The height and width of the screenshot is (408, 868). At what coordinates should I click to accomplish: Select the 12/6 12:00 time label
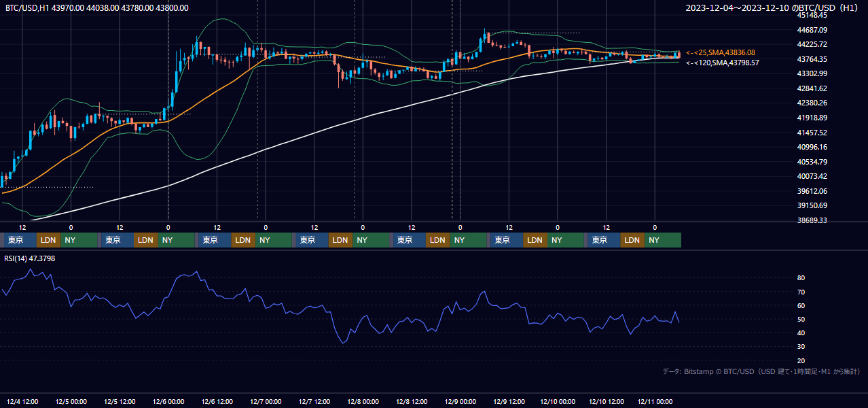pyautogui.click(x=217, y=402)
